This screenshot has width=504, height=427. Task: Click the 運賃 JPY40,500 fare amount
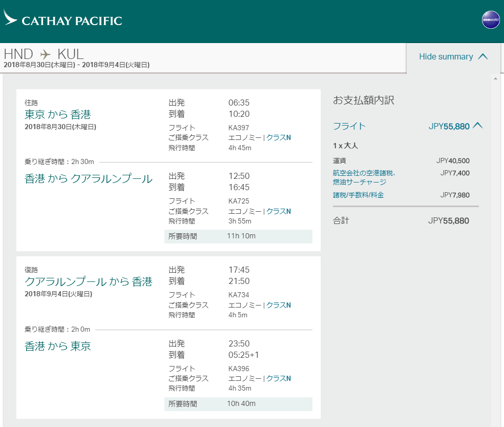(453, 160)
